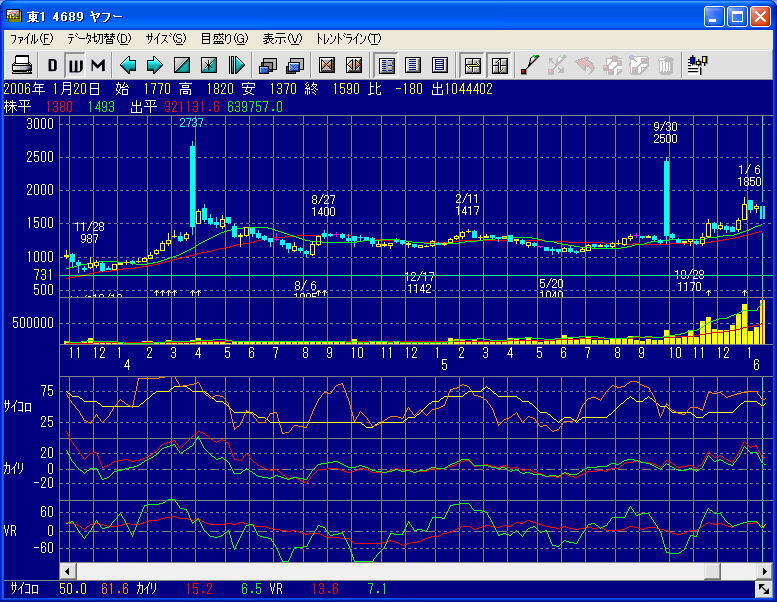
Task: Maximize the chart window
Action: click(x=737, y=16)
